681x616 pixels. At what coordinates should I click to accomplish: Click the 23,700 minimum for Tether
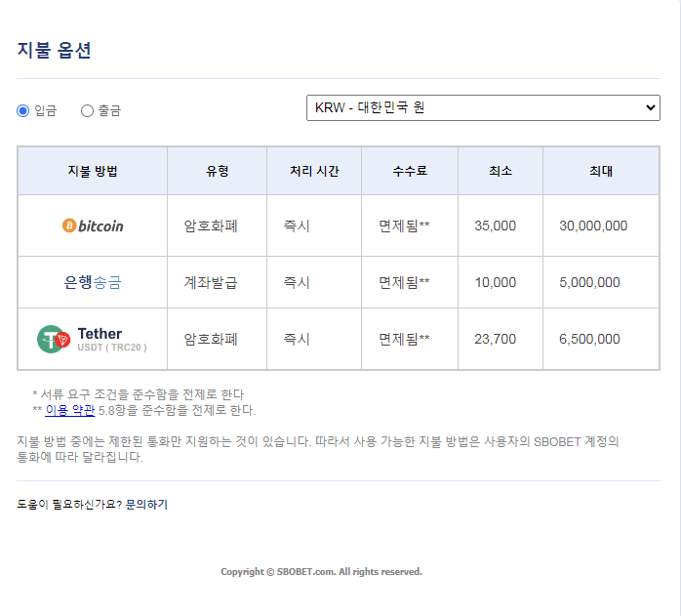pos(495,339)
